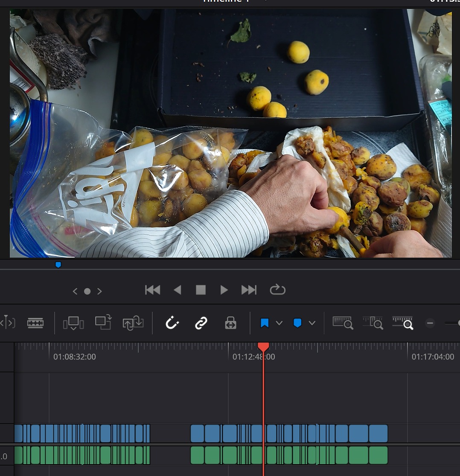The height and width of the screenshot is (476, 460).
Task: Enable loop playback
Action: pos(277,290)
